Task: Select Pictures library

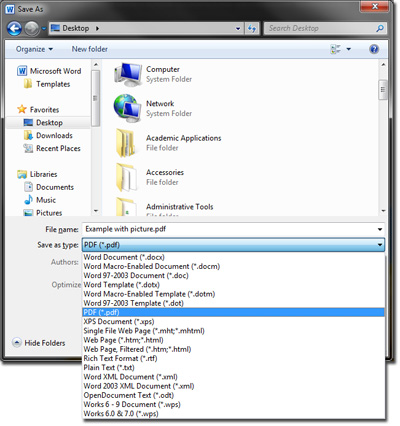Action: (43, 213)
